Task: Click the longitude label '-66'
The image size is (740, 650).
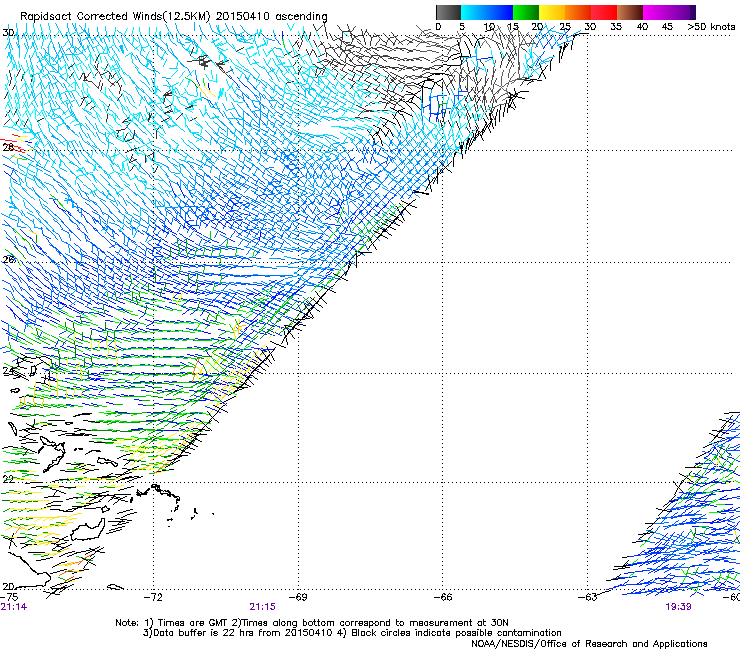Action: tap(443, 597)
